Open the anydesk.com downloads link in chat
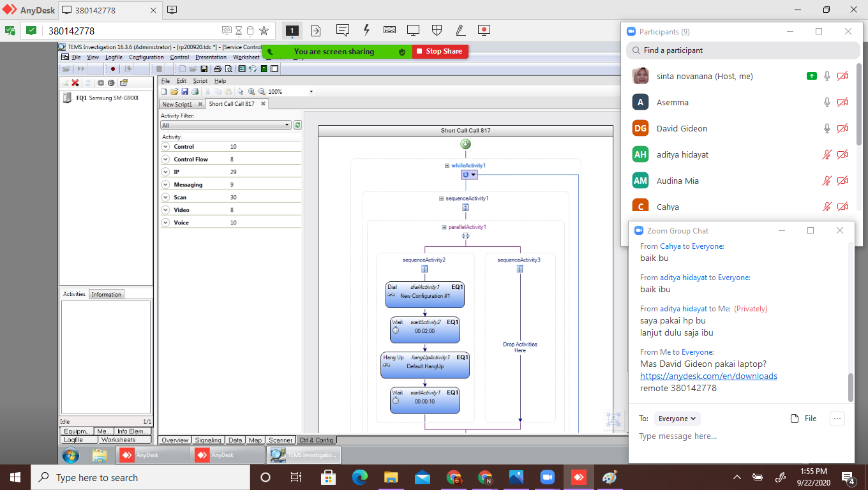Screen dimensions: 868x490 [x=708, y=376]
